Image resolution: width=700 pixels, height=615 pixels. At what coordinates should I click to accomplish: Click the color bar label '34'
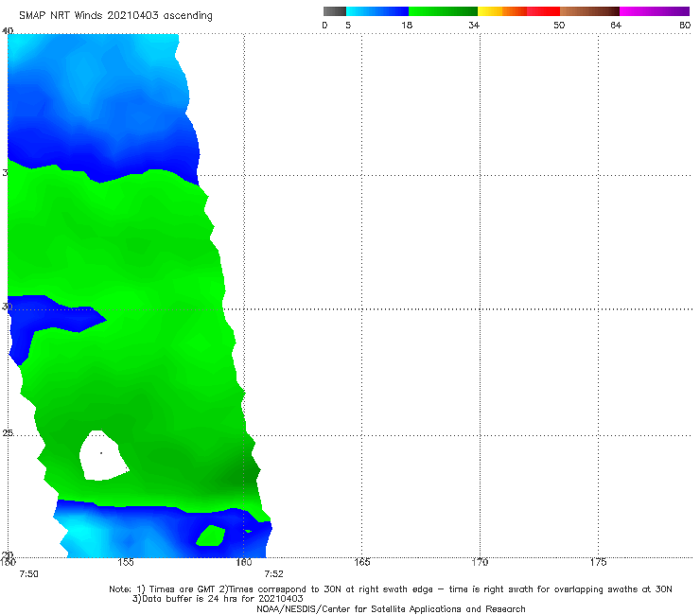click(474, 25)
